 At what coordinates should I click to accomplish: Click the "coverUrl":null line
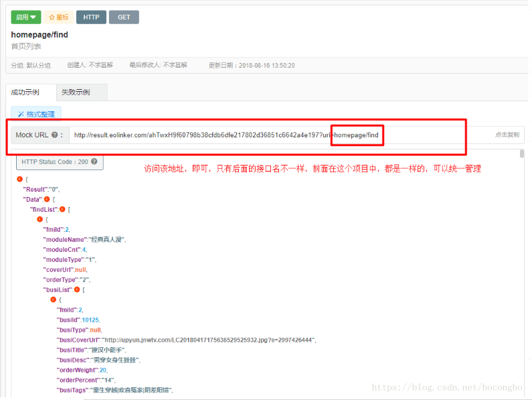65,269
